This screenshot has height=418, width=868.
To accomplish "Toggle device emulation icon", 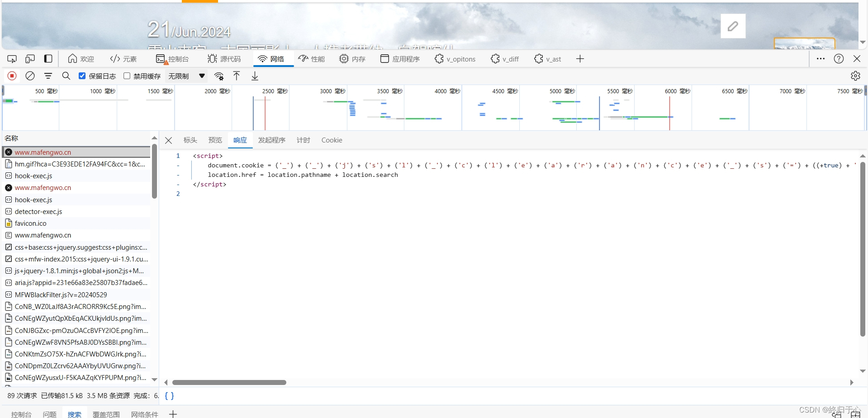I will (x=30, y=59).
